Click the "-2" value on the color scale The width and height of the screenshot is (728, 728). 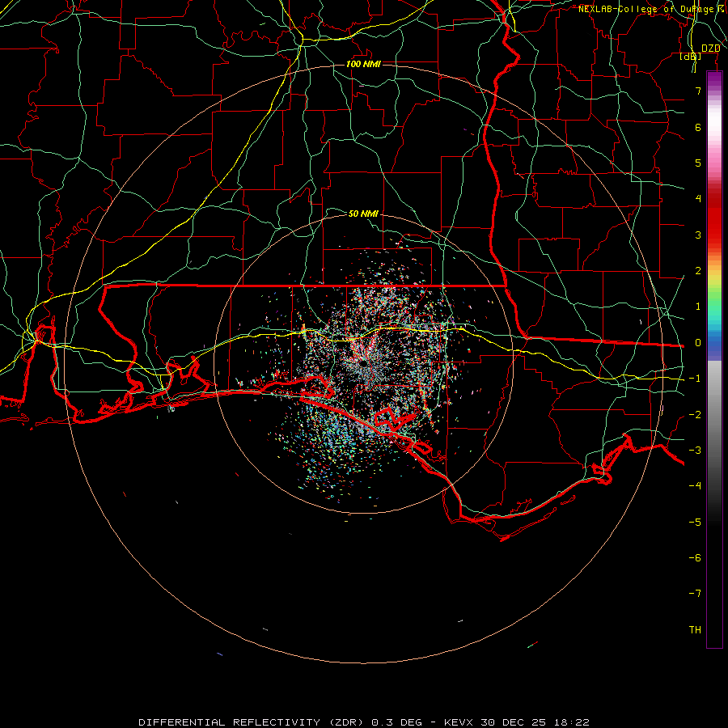click(x=695, y=415)
